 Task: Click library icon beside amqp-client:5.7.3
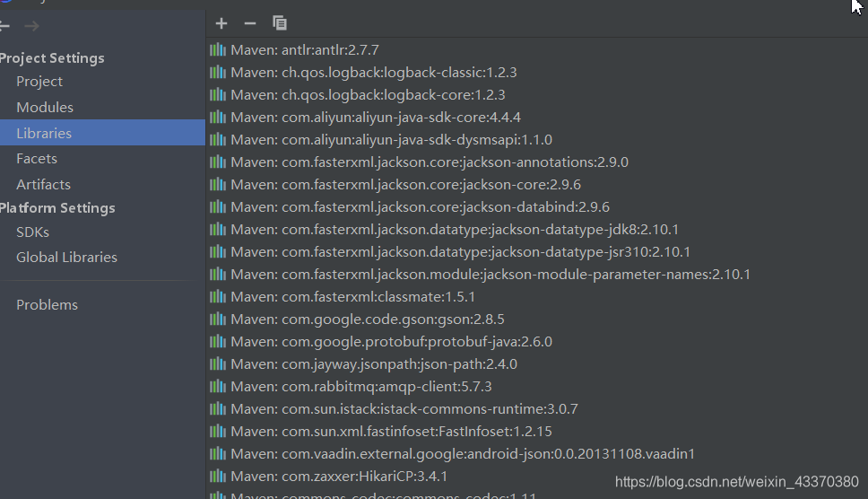218,386
